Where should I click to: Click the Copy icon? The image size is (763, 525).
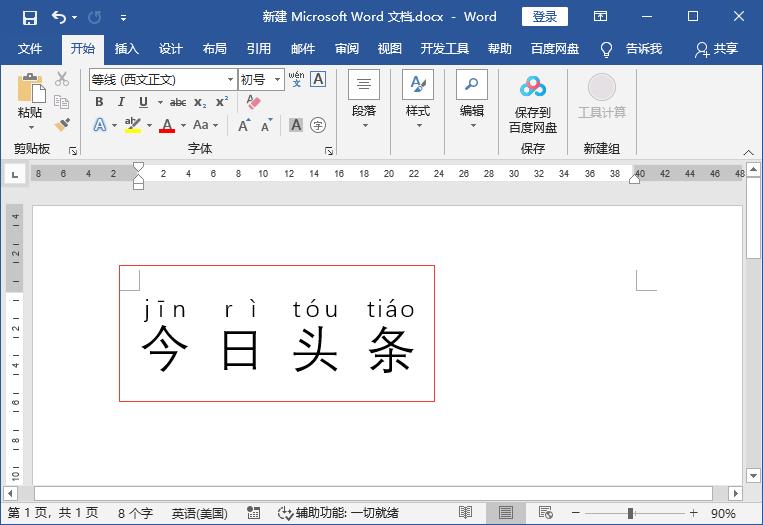(x=62, y=102)
